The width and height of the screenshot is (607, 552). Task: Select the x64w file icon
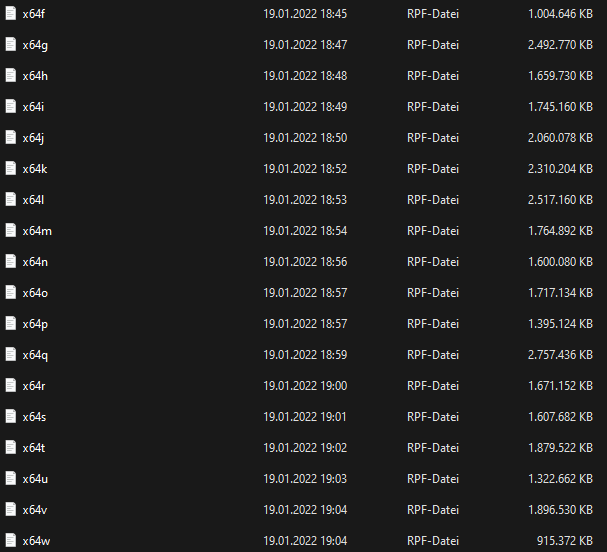tap(11, 541)
